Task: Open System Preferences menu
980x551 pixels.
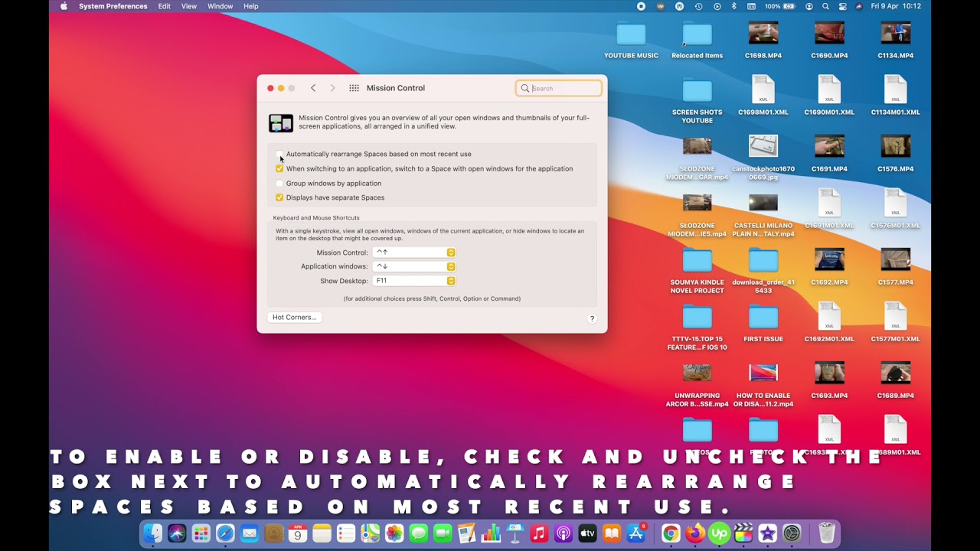Action: [x=113, y=6]
